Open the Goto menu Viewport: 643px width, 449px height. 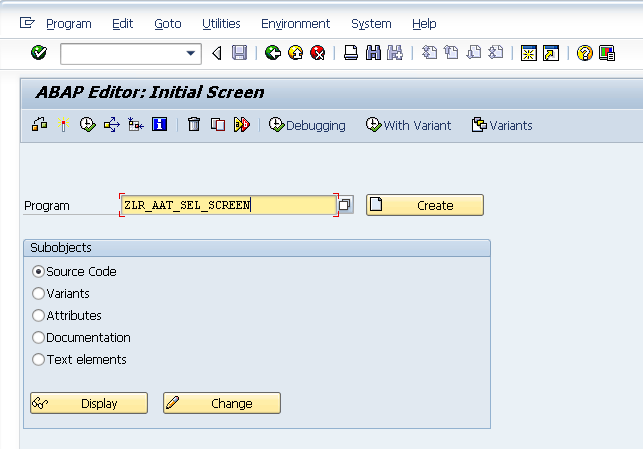point(168,24)
